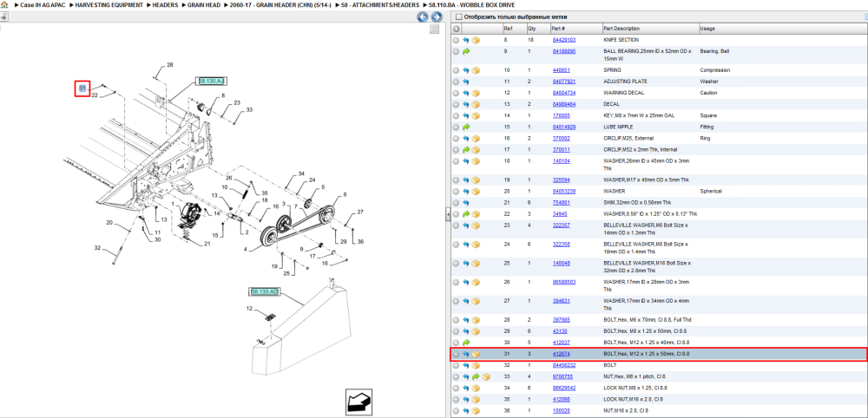Select round marker for ref 35 lock nut
The height and width of the screenshot is (418, 868).
pos(457,400)
